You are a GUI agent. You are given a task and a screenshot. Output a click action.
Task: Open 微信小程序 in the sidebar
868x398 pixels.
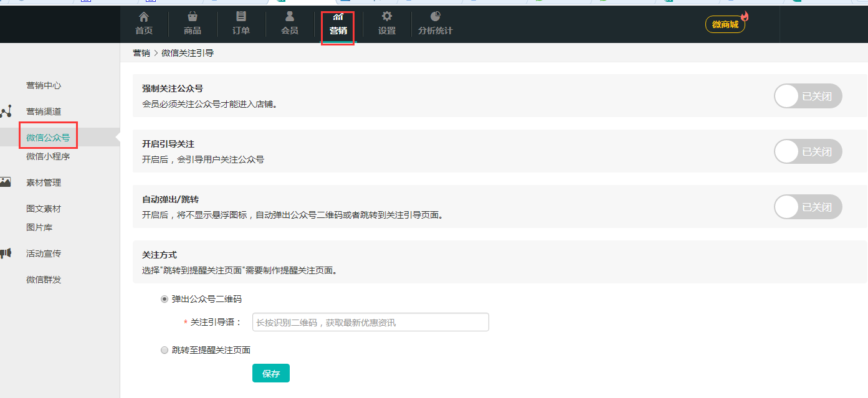[x=48, y=156]
